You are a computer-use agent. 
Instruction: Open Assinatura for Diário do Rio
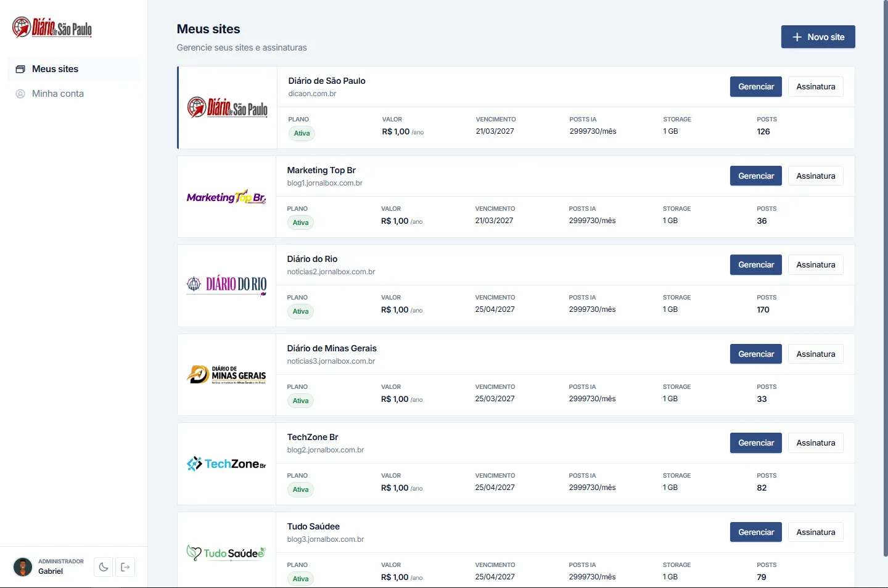(816, 265)
